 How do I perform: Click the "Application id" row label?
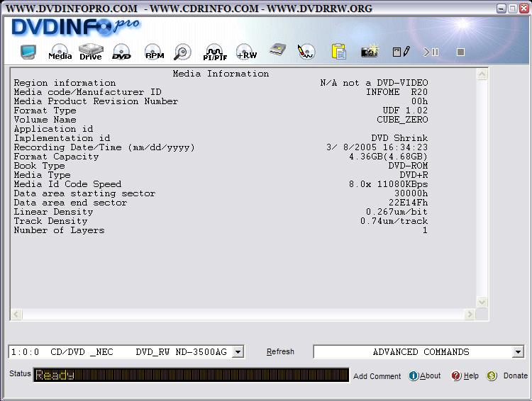coord(53,129)
